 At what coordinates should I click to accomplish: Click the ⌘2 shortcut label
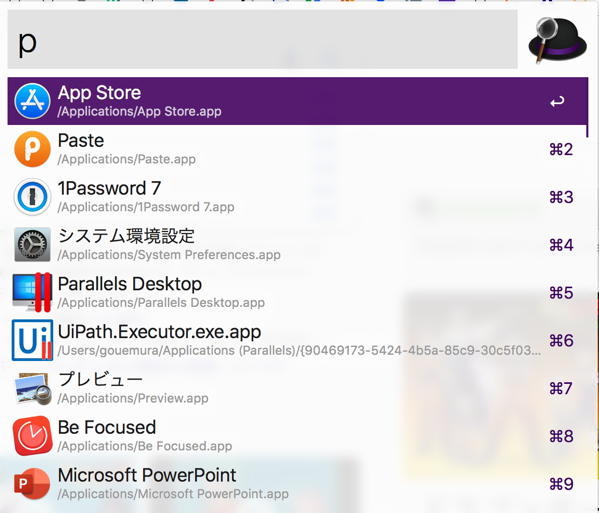(561, 149)
